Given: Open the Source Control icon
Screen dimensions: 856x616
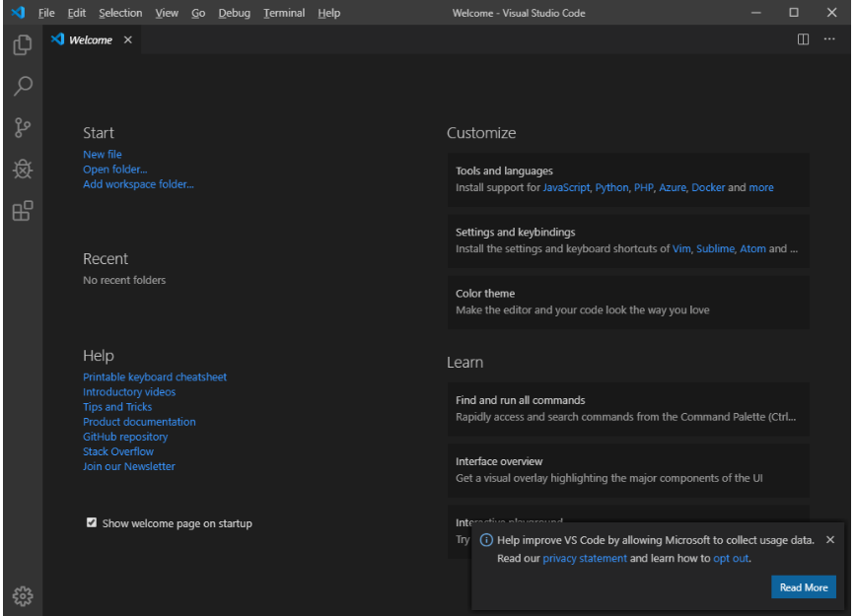Looking at the screenshot, I should point(23,128).
